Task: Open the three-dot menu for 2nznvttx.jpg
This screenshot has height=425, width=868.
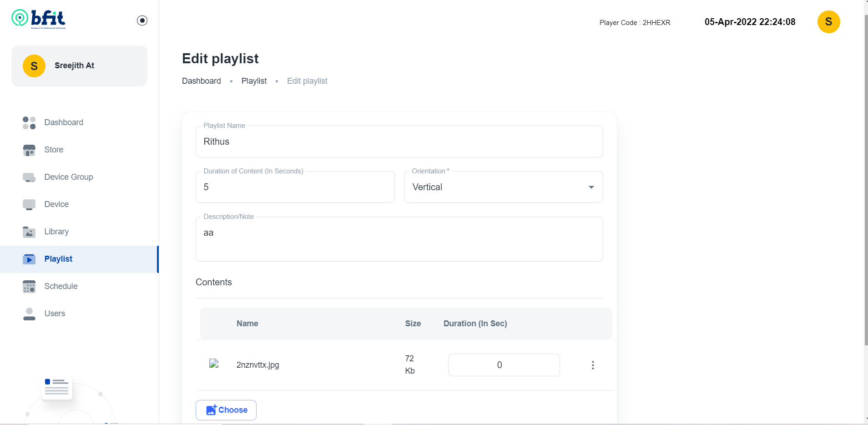Action: pos(593,365)
